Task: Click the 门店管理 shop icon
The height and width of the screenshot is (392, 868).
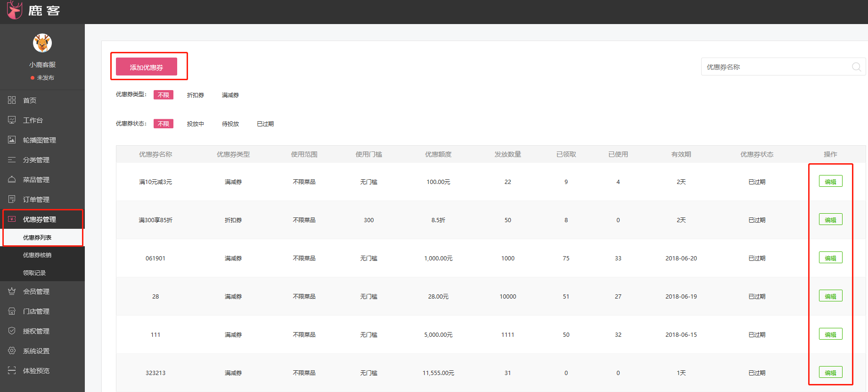Action: tap(12, 311)
